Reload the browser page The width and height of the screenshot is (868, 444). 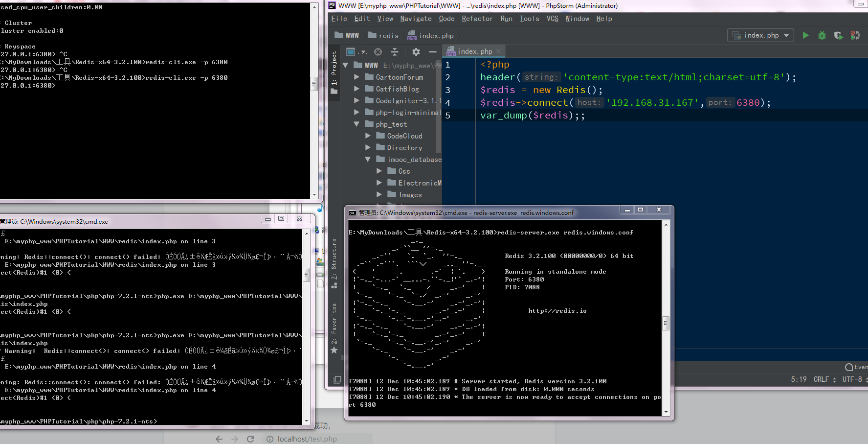pos(250,439)
